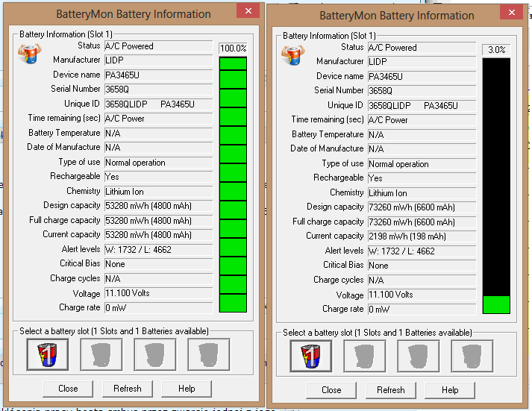Click Device name PA3465U field, left window
Image resolution: width=532 pixels, height=411 pixels.
tap(158, 75)
